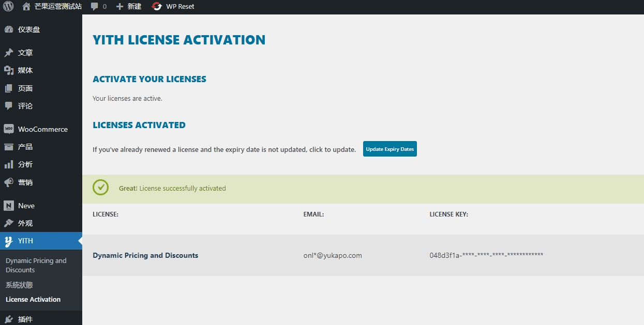Click the Licenses Activated heading
The height and width of the screenshot is (325, 644).
(x=139, y=125)
